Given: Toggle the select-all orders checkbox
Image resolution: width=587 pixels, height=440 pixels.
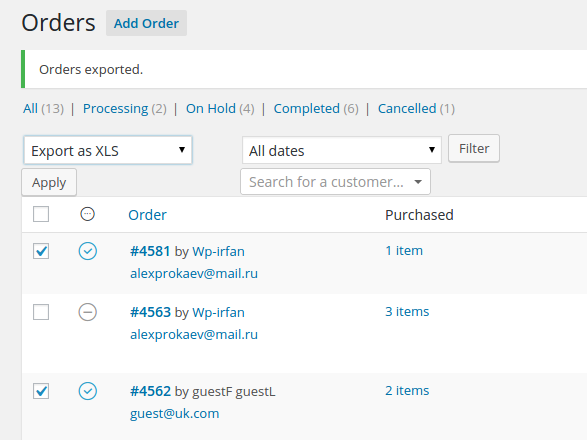Looking at the screenshot, I should 41,214.
